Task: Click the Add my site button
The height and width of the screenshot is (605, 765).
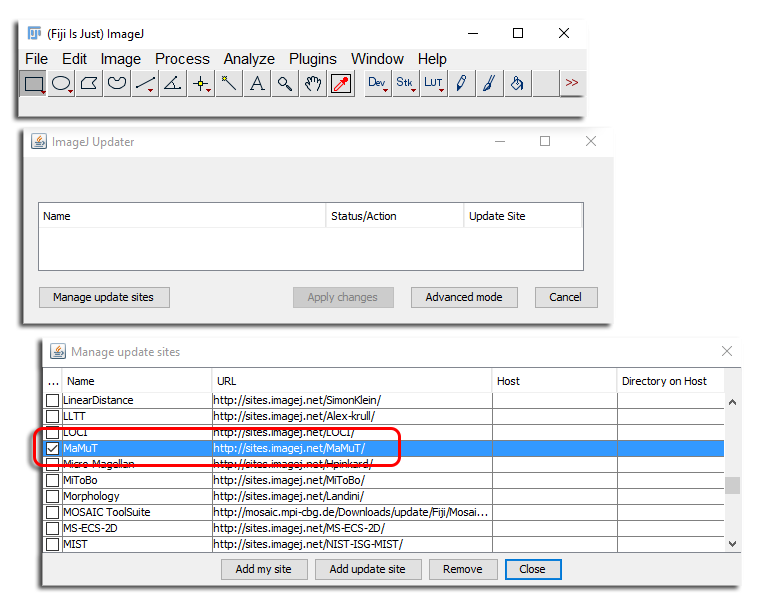Action: [264, 569]
